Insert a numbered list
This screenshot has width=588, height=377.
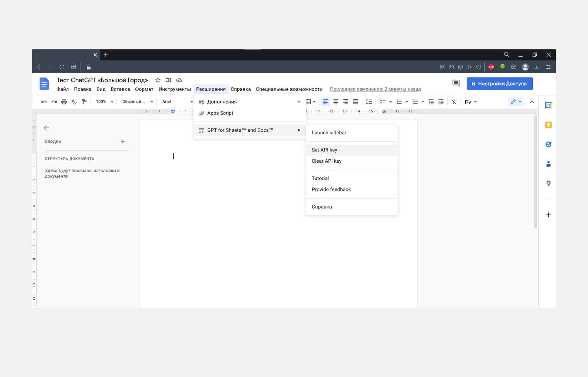point(415,102)
